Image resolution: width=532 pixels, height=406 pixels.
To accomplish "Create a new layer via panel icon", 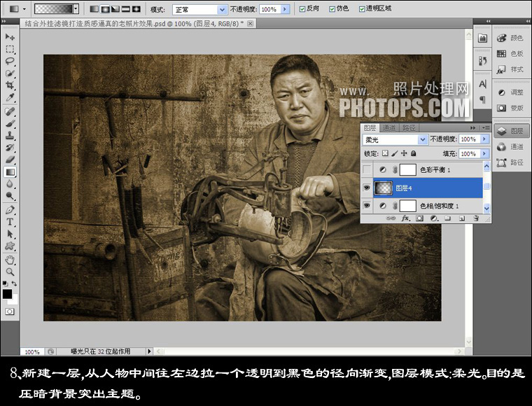I will click(462, 218).
